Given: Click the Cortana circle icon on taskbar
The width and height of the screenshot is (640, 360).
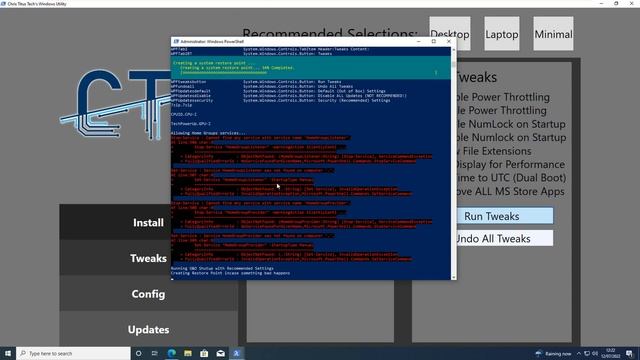Looking at the screenshot, I should pyautogui.click(x=138, y=353).
